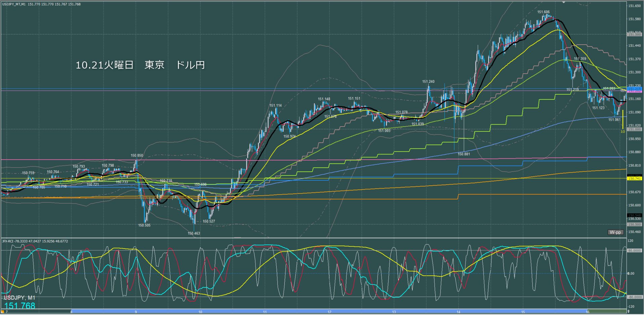Click the yellow 150.741 price tag

(634, 179)
